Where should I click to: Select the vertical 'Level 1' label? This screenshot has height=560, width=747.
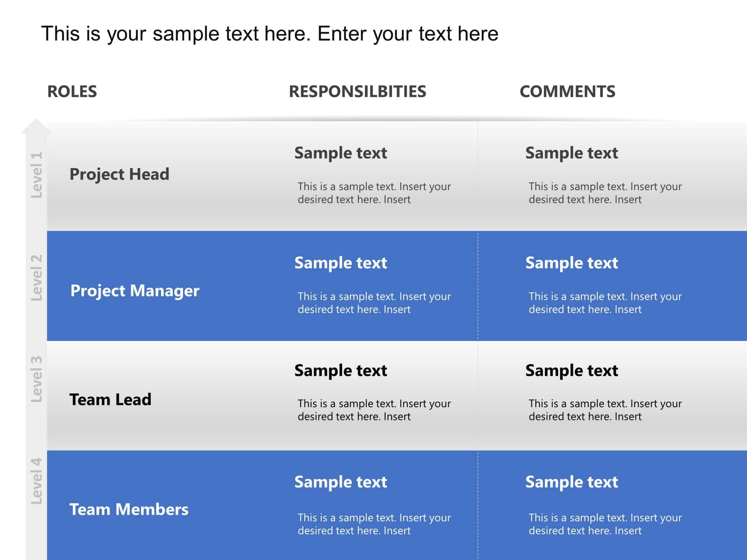[x=36, y=175]
